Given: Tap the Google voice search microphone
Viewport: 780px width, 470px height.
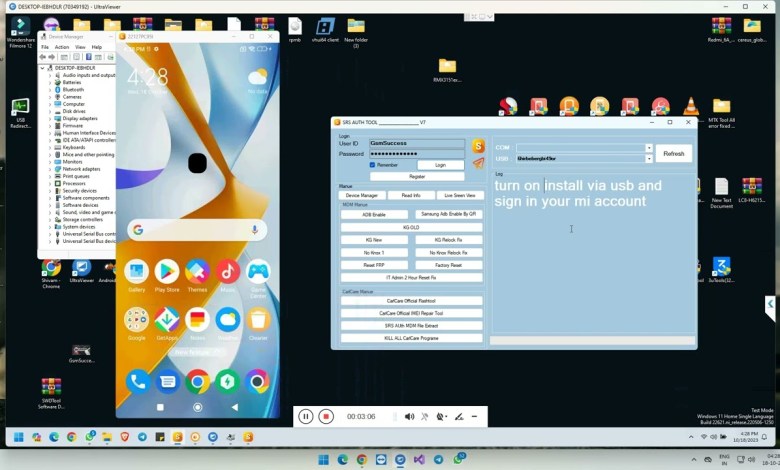Looking at the screenshot, I should tap(255, 229).
